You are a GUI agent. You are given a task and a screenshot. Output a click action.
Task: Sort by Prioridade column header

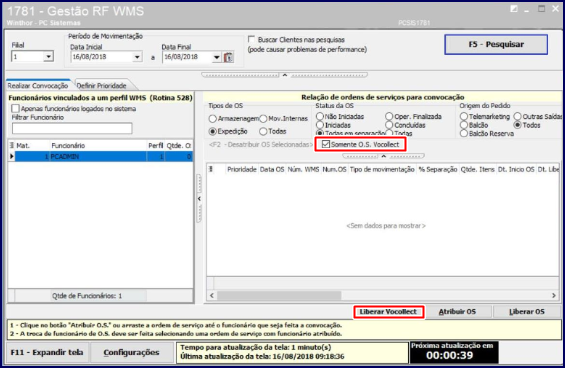[x=242, y=169]
